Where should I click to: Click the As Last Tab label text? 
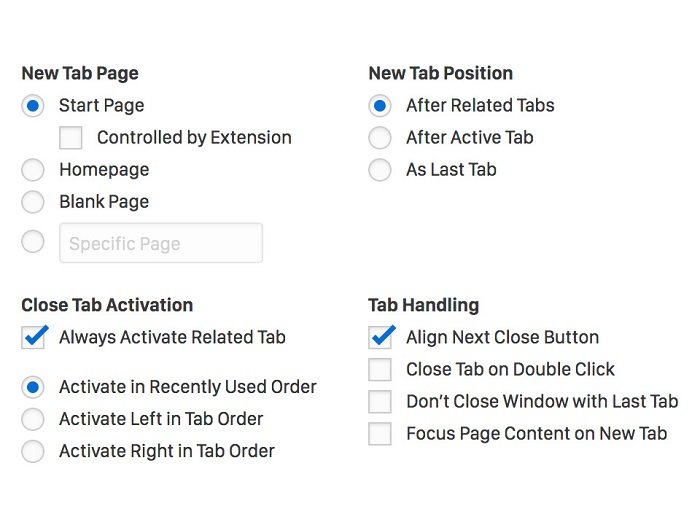(x=451, y=170)
